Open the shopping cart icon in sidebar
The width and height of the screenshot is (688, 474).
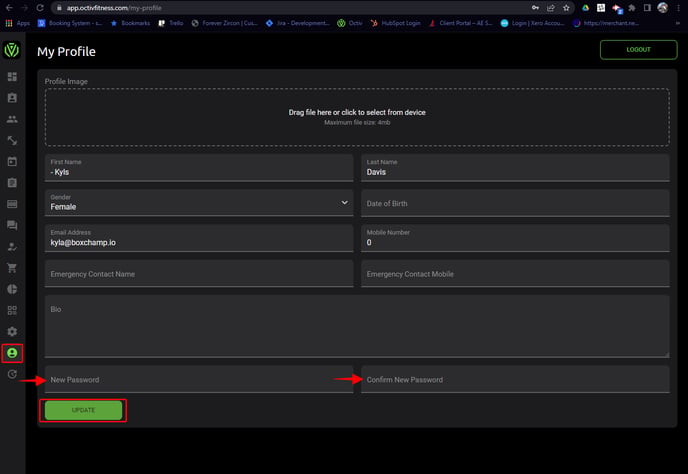tap(12, 268)
